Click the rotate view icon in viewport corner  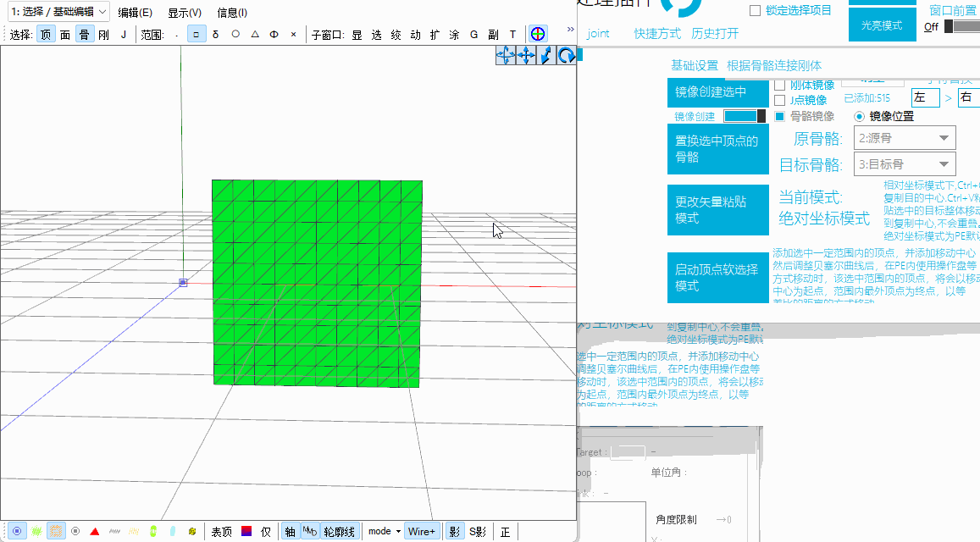[x=566, y=55]
